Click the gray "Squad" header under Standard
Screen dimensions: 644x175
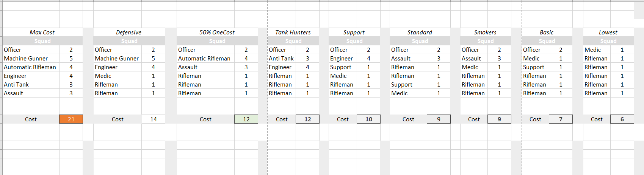(x=420, y=41)
